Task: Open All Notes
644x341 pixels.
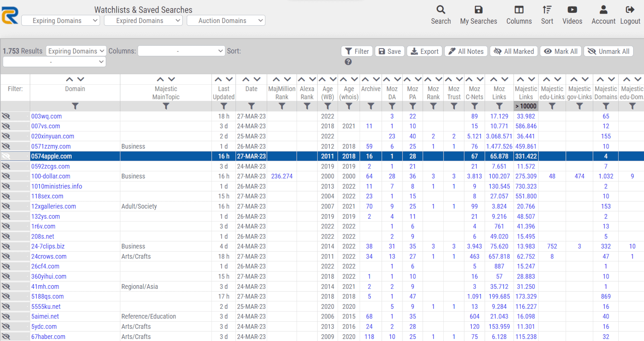Action: (x=466, y=51)
